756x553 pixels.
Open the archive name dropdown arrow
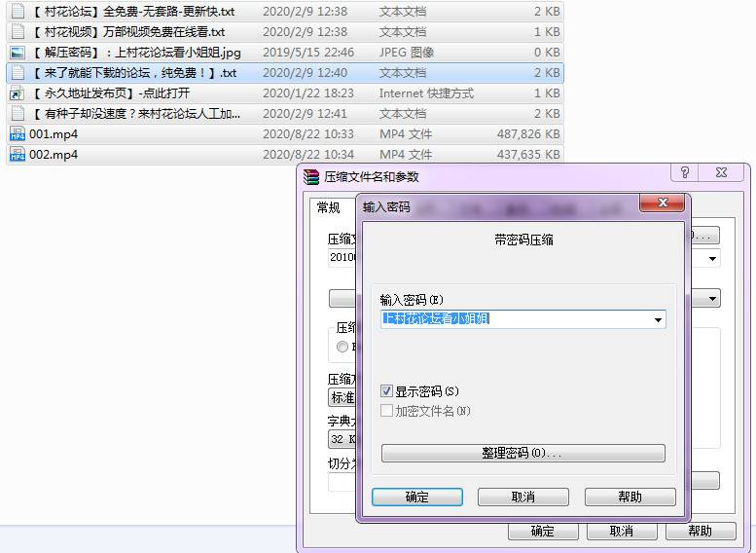(713, 259)
